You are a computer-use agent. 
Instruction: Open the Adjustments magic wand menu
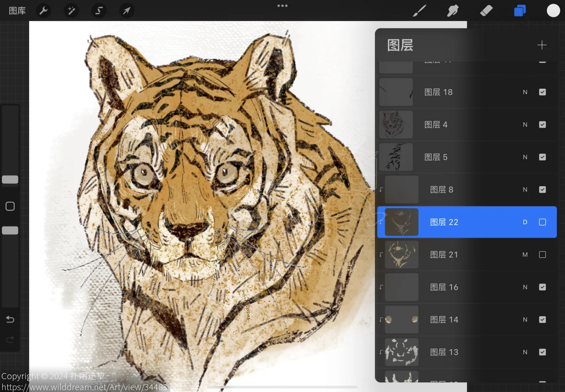(x=71, y=11)
